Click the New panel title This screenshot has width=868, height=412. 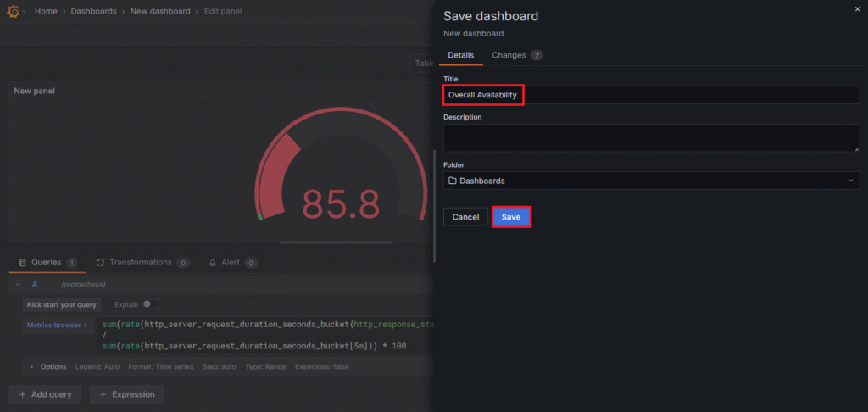[x=34, y=91]
